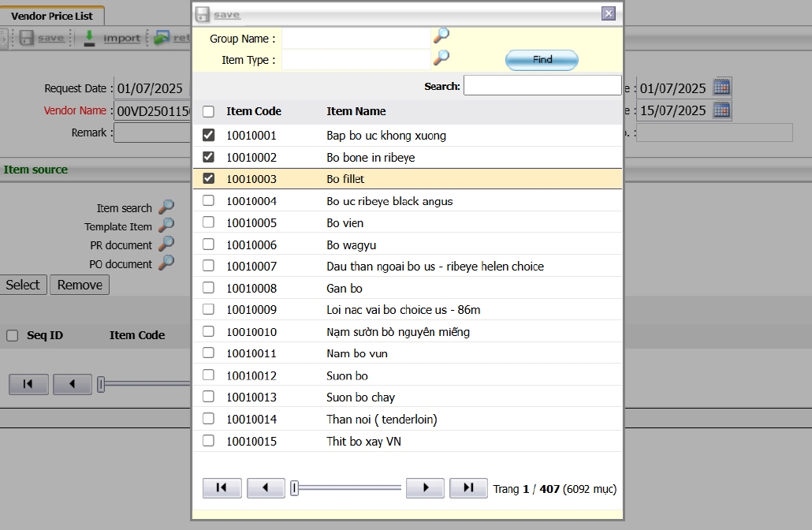The height and width of the screenshot is (530, 812).
Task: Go to next page in popup pager
Action: [x=425, y=488]
